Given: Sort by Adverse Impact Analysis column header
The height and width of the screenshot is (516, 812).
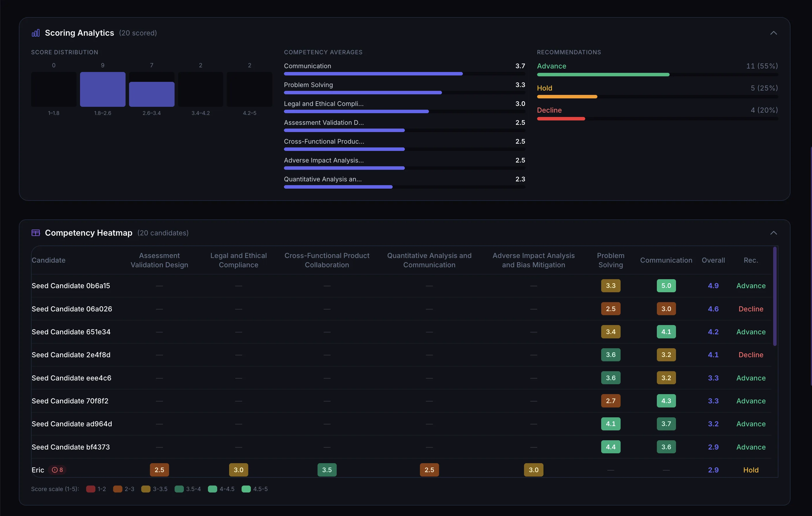Looking at the screenshot, I should pyautogui.click(x=534, y=260).
